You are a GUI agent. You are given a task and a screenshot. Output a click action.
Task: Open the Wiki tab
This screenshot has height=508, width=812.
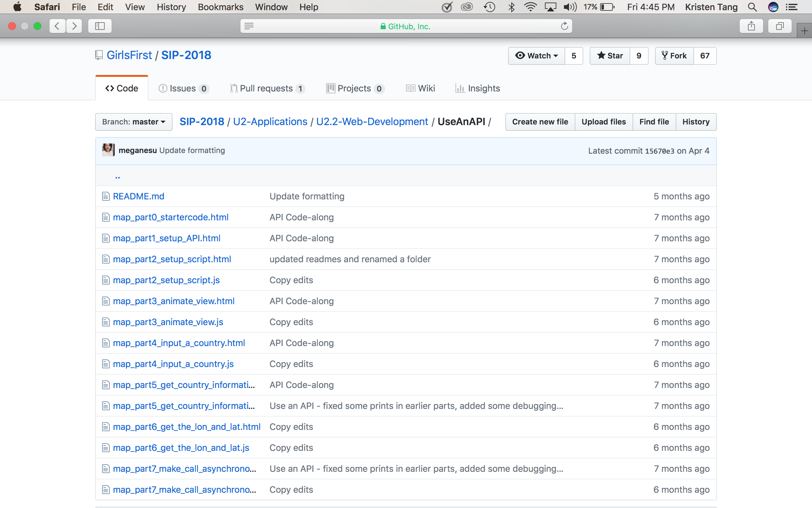click(420, 88)
